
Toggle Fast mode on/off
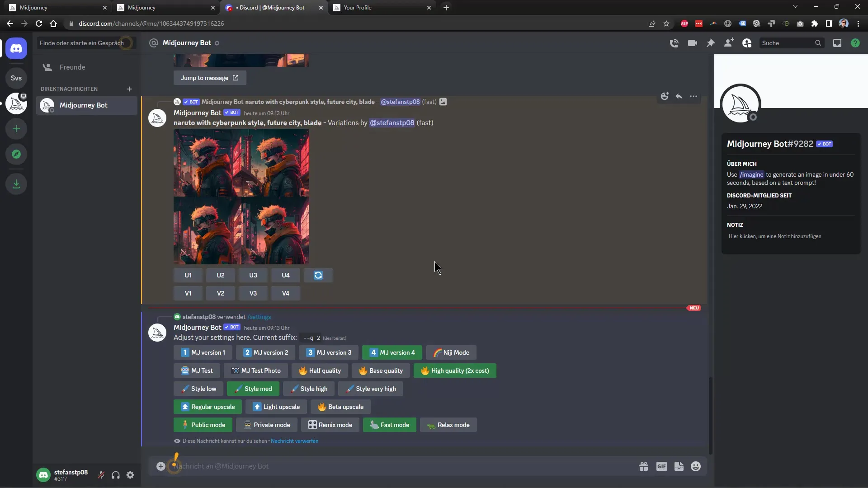tap(390, 424)
